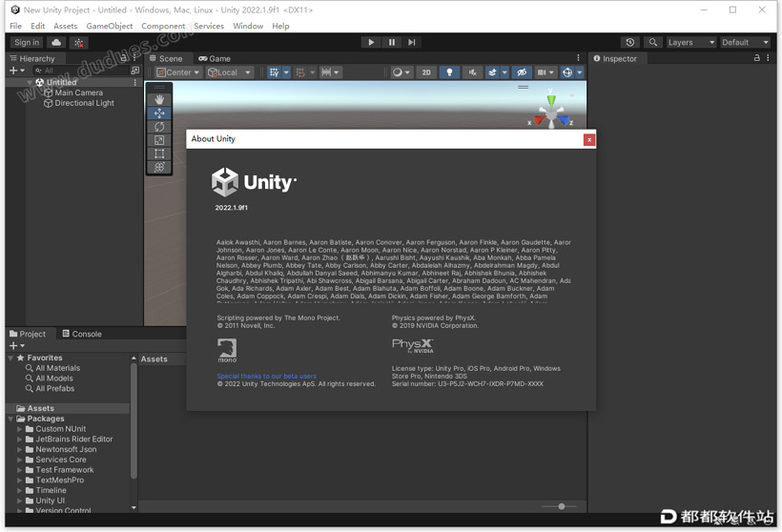Viewport: 782px width, 532px height.
Task: Select the Rect tool
Action: [159, 153]
